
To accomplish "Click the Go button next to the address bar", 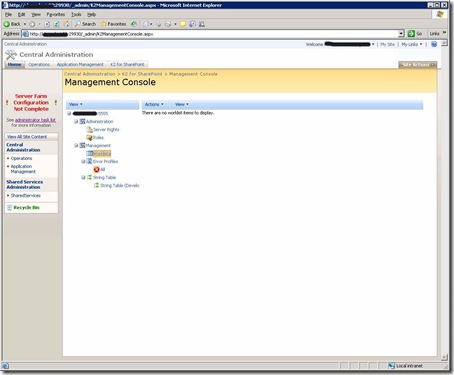I will point(415,34).
